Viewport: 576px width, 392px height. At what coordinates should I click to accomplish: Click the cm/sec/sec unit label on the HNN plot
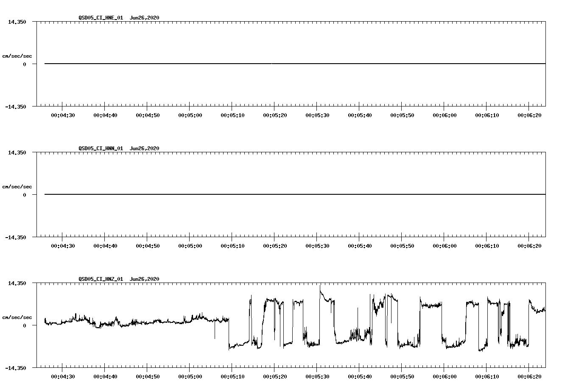pos(17,187)
